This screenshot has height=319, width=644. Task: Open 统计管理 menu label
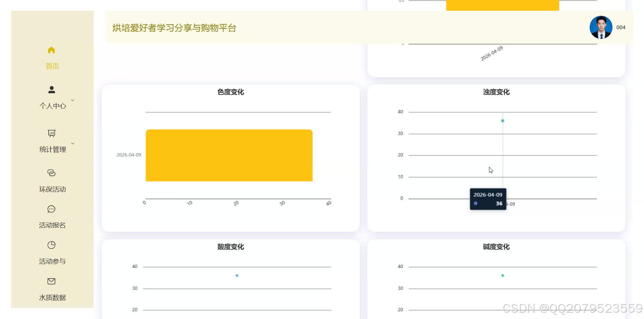pyautogui.click(x=53, y=149)
